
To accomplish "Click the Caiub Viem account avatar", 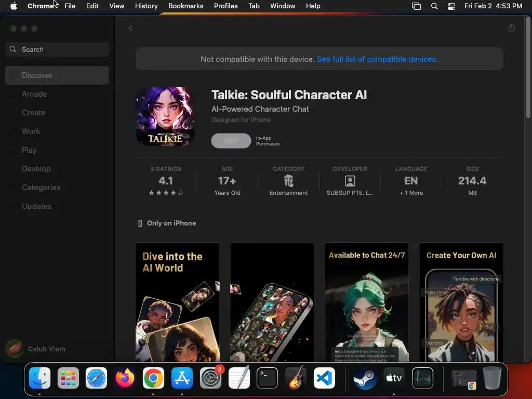I will pos(14,349).
